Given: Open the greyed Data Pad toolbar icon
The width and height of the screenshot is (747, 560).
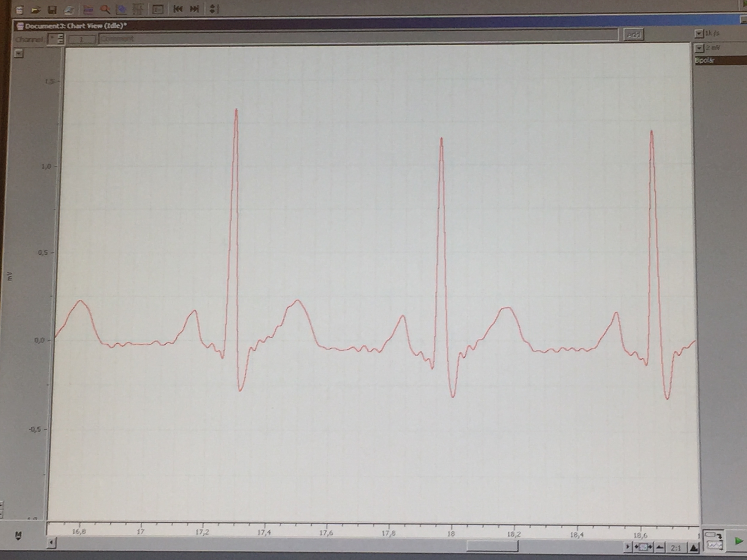Looking at the screenshot, I should point(138,9).
